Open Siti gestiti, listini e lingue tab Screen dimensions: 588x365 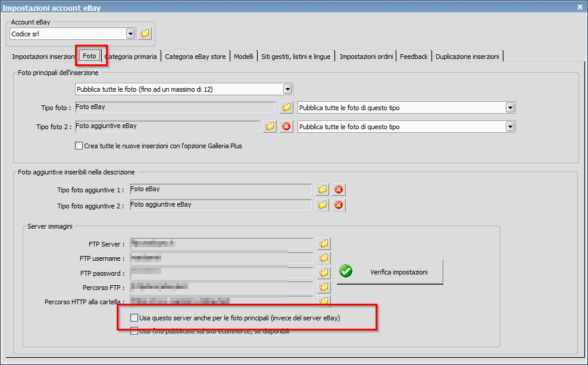[x=296, y=57]
